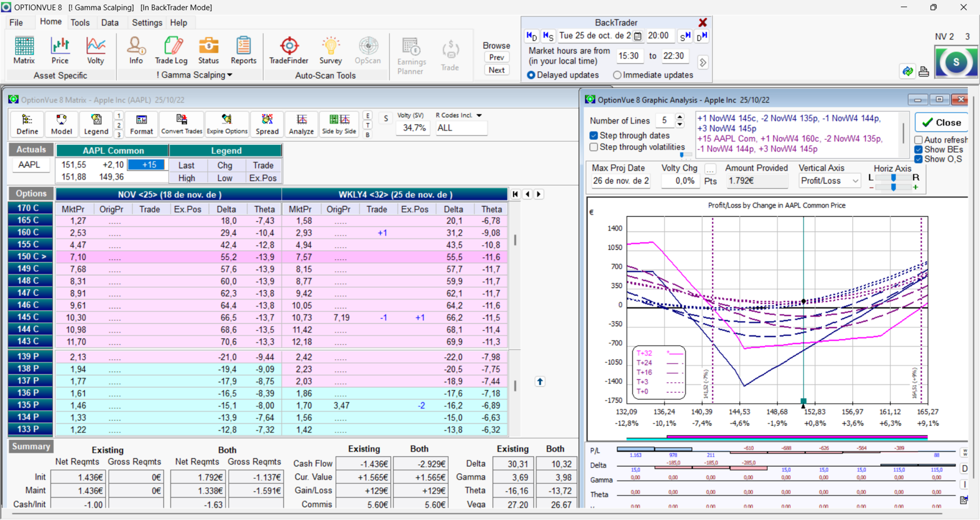Decrease the Number of Lines stepper
This screenshot has height=520, width=980.
[679, 124]
